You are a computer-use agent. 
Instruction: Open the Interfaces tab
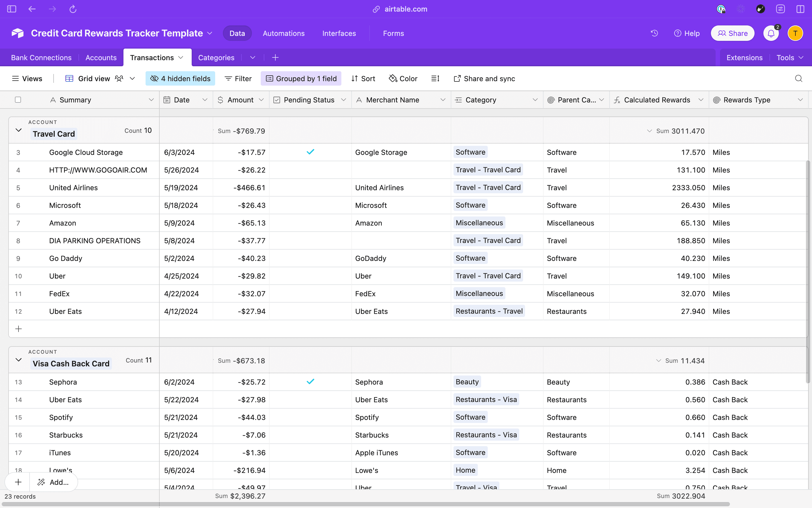339,33
